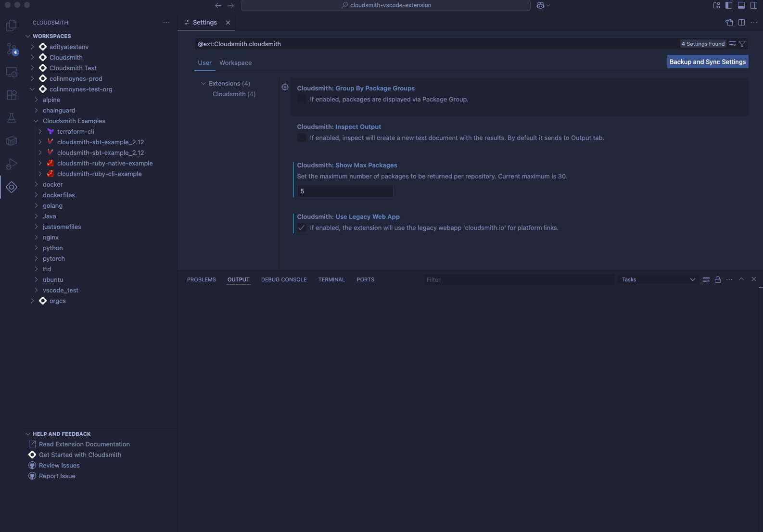This screenshot has height=532, width=763.
Task: Open the Testing beaker icon
Action: [x=12, y=118]
